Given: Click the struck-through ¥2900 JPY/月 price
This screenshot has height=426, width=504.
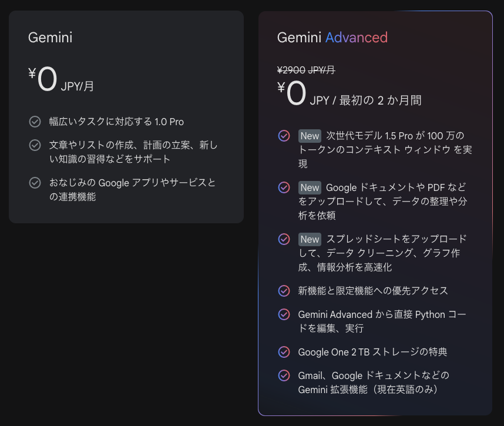Looking at the screenshot, I should (x=306, y=70).
